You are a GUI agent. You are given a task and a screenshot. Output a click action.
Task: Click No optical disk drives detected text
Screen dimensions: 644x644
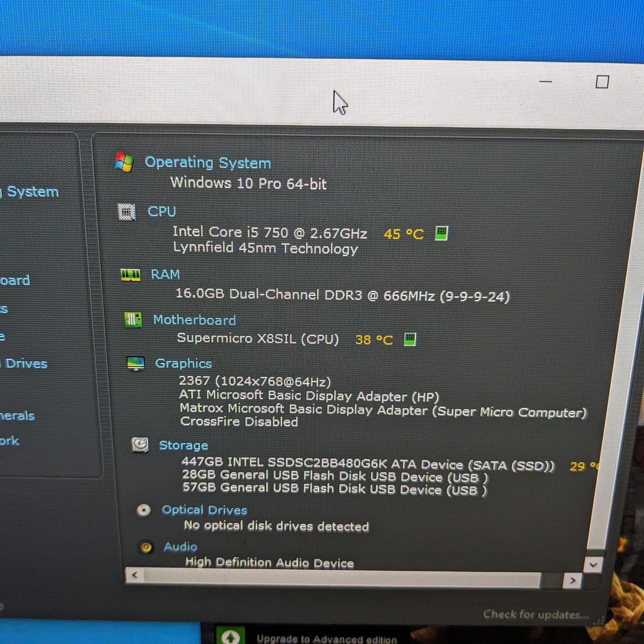click(276, 526)
